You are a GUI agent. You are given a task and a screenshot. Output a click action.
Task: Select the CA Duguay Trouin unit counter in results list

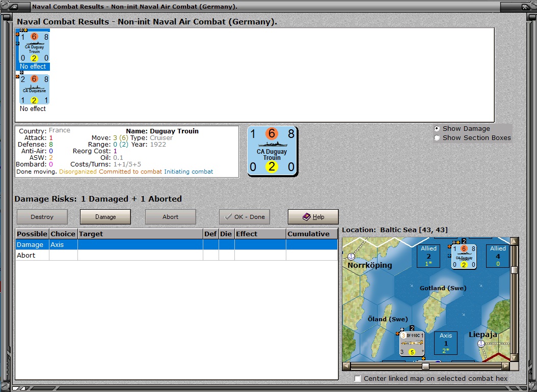[33, 47]
